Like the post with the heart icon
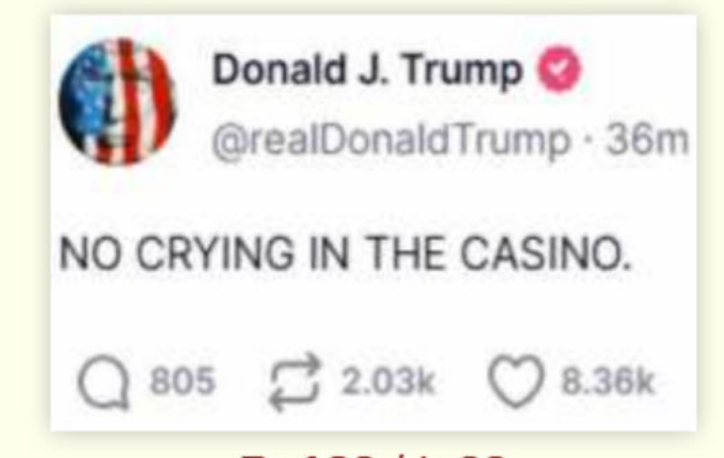 (x=515, y=381)
